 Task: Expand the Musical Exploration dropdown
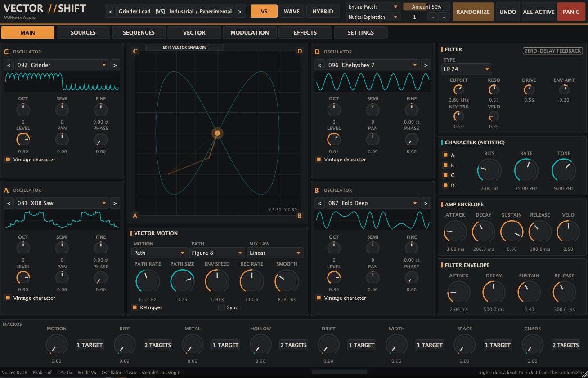pos(373,17)
